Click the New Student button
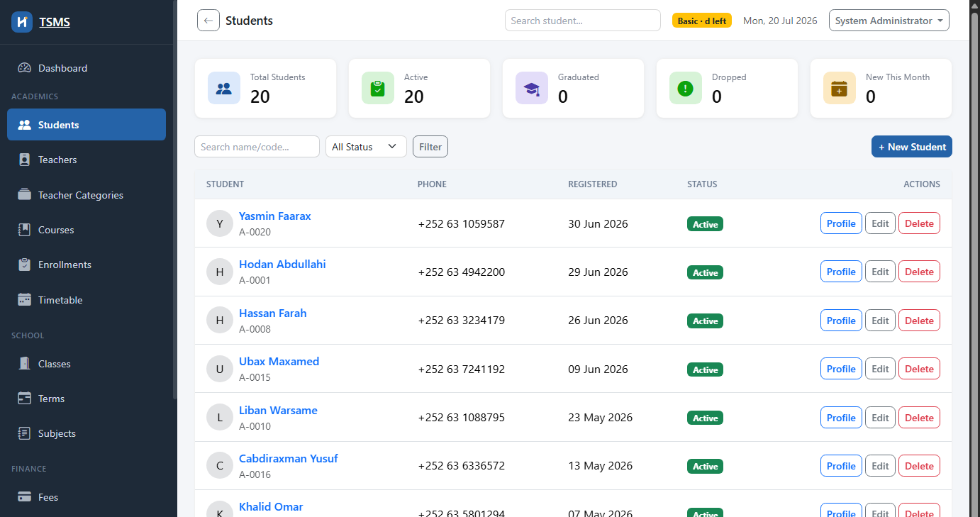Viewport: 980px width, 517px height. tap(912, 147)
